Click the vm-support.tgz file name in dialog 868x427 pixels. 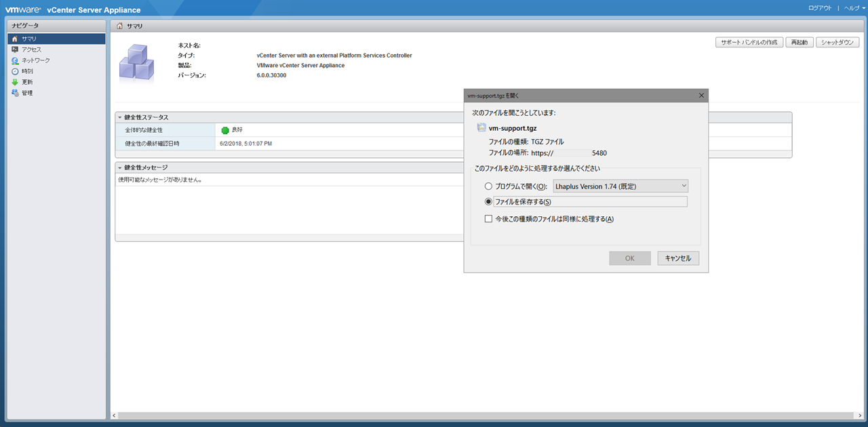pos(513,127)
